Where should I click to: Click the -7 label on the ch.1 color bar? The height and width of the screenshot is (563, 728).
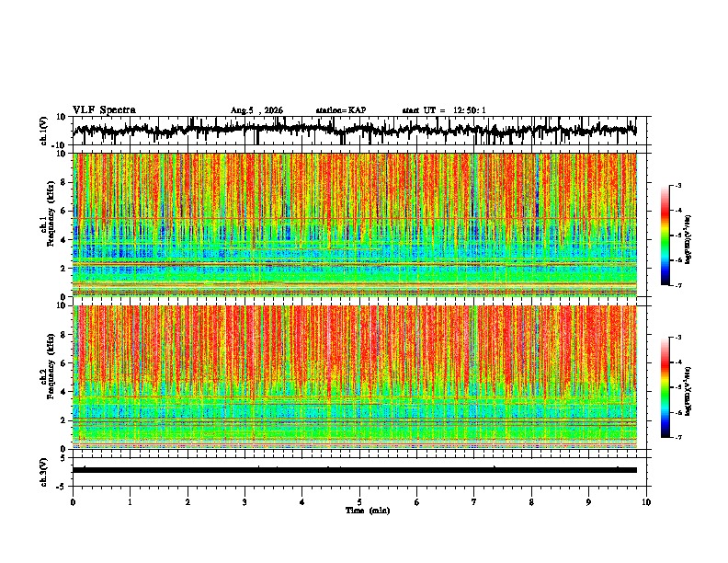678,285
